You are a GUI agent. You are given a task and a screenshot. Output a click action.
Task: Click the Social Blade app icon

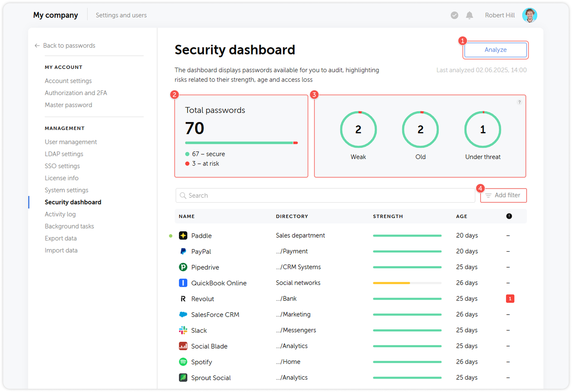[x=183, y=346]
